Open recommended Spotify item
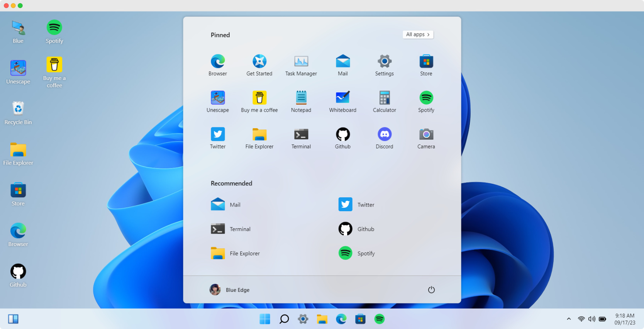The image size is (644, 329). (x=356, y=253)
